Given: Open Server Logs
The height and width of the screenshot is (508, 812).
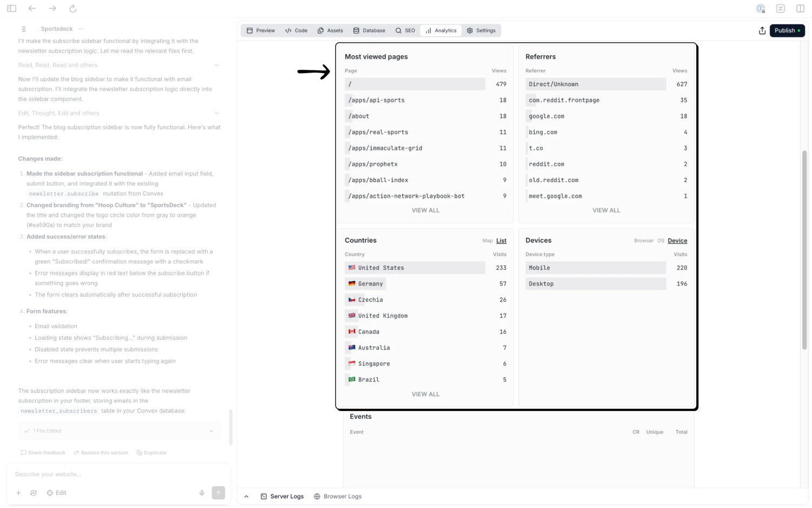Looking at the screenshot, I should click(282, 496).
